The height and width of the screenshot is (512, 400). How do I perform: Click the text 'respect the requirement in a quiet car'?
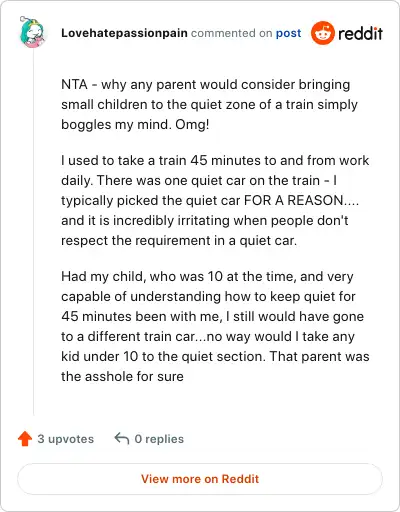click(179, 240)
